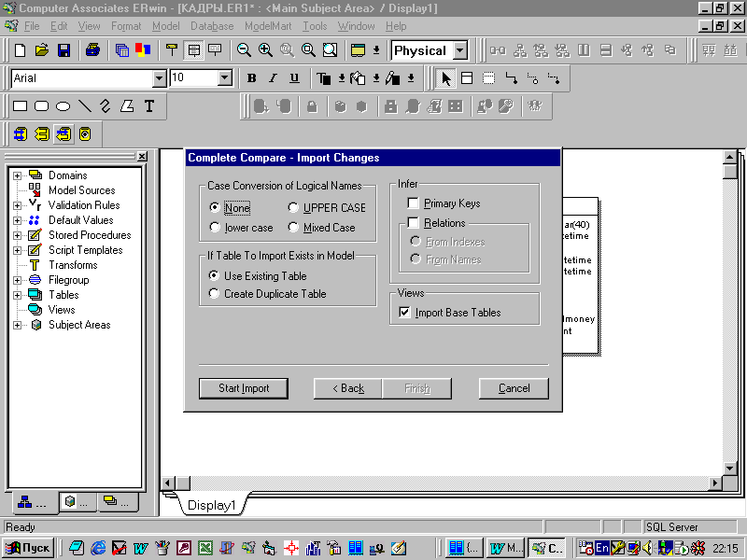Image resolution: width=747 pixels, height=560 pixels.
Task: Expand the Default Values tree node
Action: coord(17,220)
